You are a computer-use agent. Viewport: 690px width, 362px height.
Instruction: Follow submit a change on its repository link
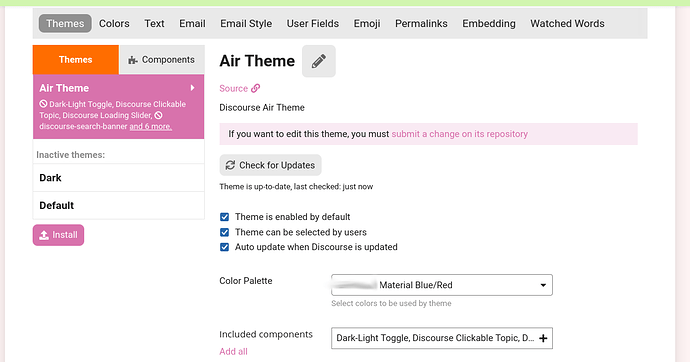(459, 134)
